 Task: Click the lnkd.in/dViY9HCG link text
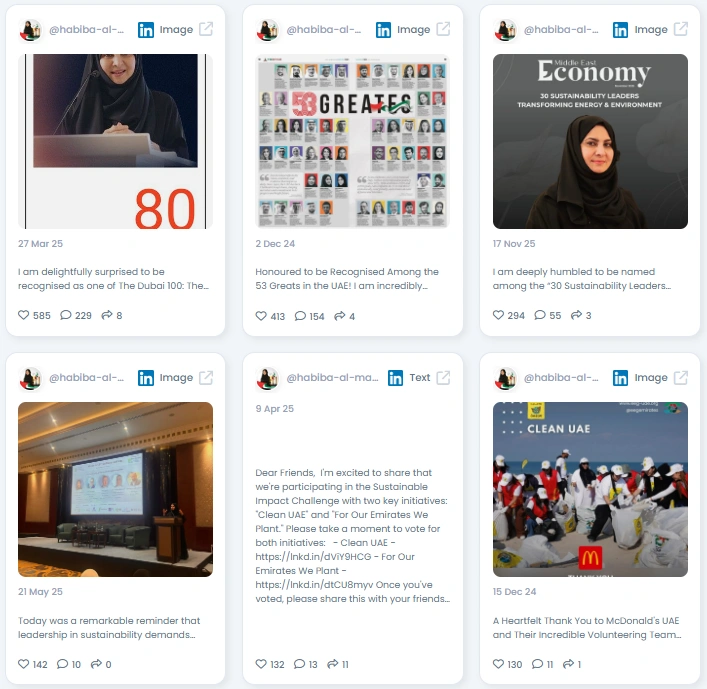(313, 557)
